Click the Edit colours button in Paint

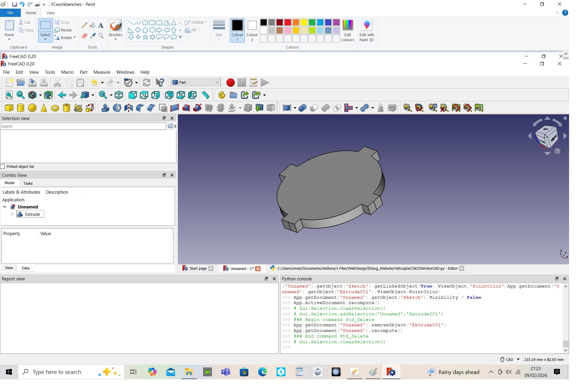click(348, 30)
